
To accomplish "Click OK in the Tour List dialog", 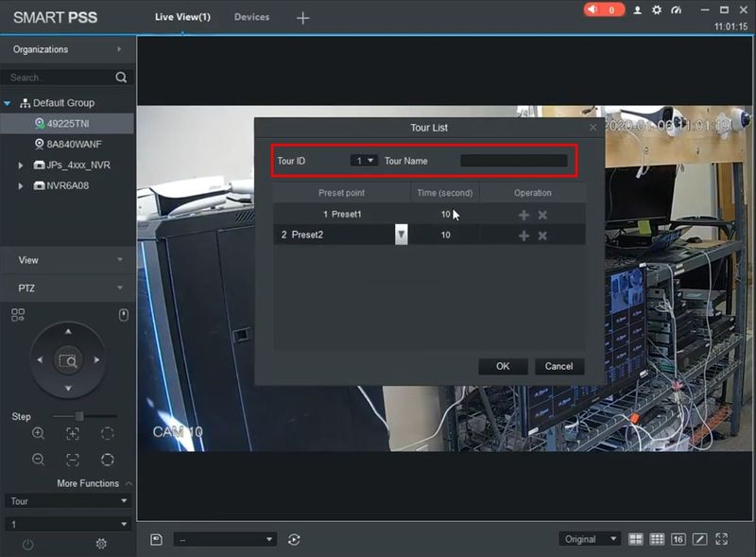I will tap(503, 366).
